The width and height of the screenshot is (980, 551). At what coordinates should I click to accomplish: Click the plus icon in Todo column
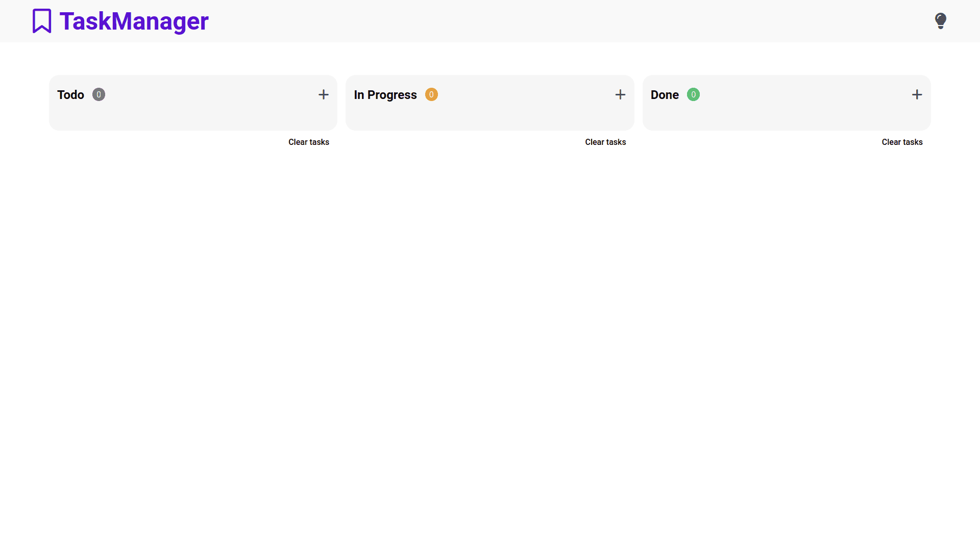(324, 94)
